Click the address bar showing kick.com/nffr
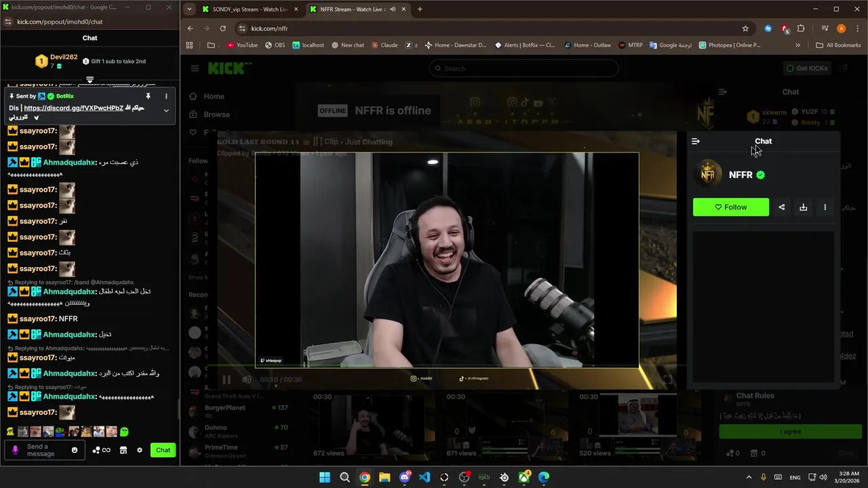This screenshot has width=868, height=488. (x=494, y=28)
